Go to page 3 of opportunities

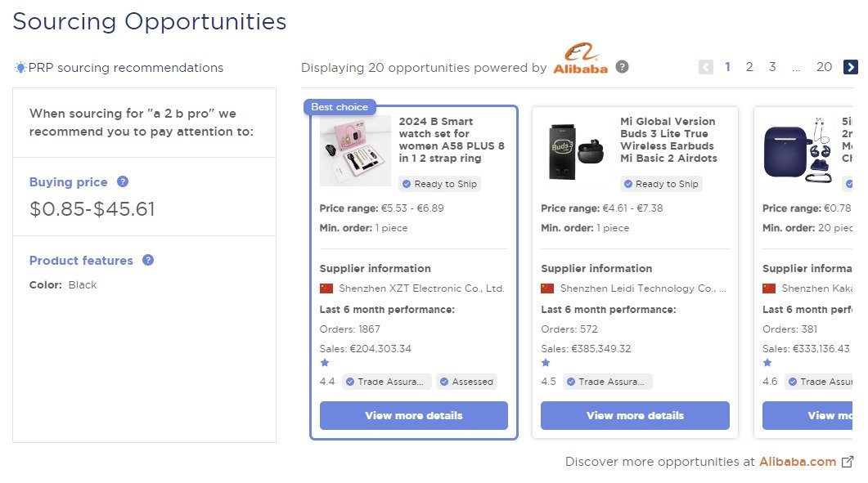click(772, 66)
